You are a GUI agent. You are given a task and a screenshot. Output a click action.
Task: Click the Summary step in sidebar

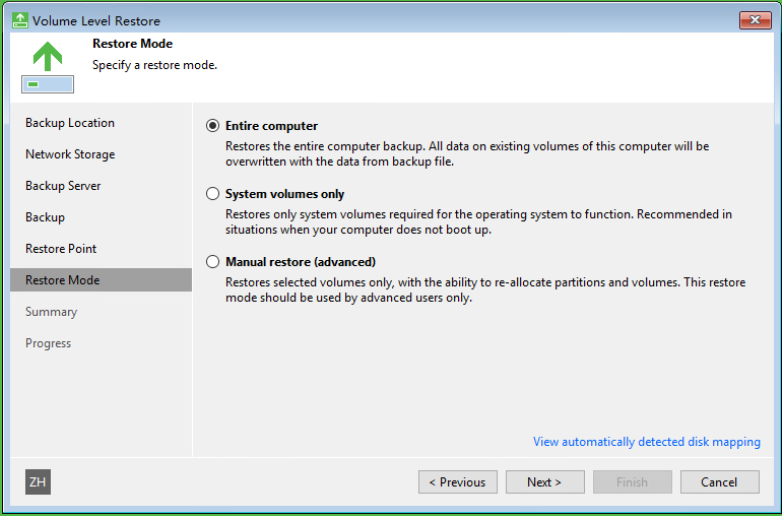tap(51, 312)
